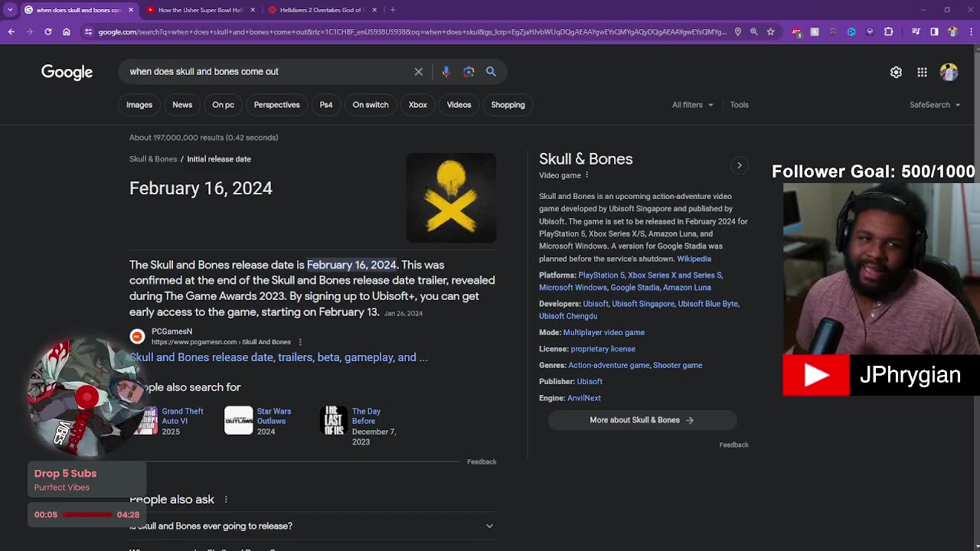Screen dimensions: 980x551
Task: Open the All filters dropdown
Action: pos(692,105)
